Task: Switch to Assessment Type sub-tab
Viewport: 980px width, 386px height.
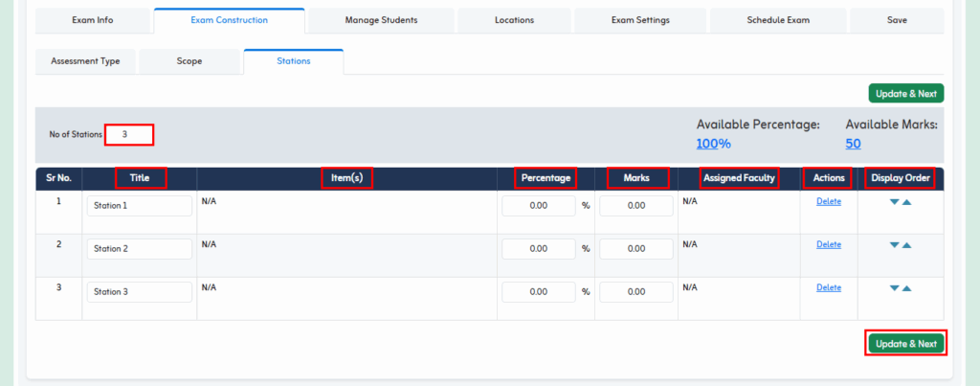Action: click(x=85, y=61)
